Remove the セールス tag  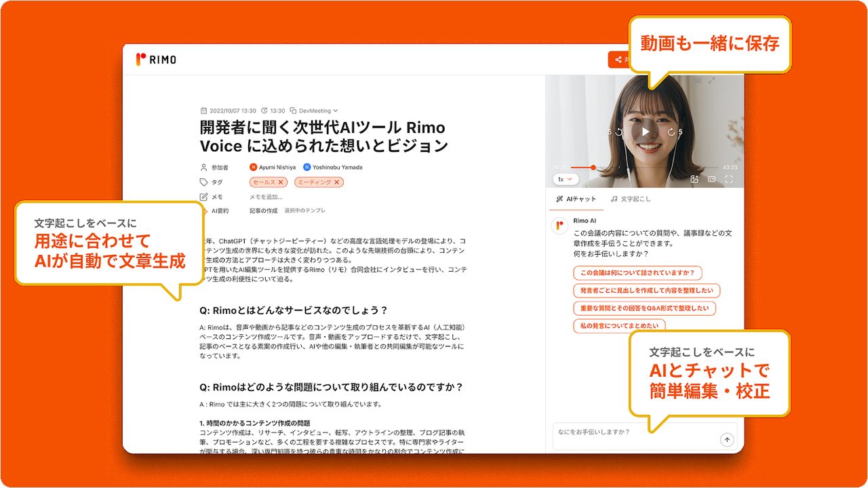point(281,182)
